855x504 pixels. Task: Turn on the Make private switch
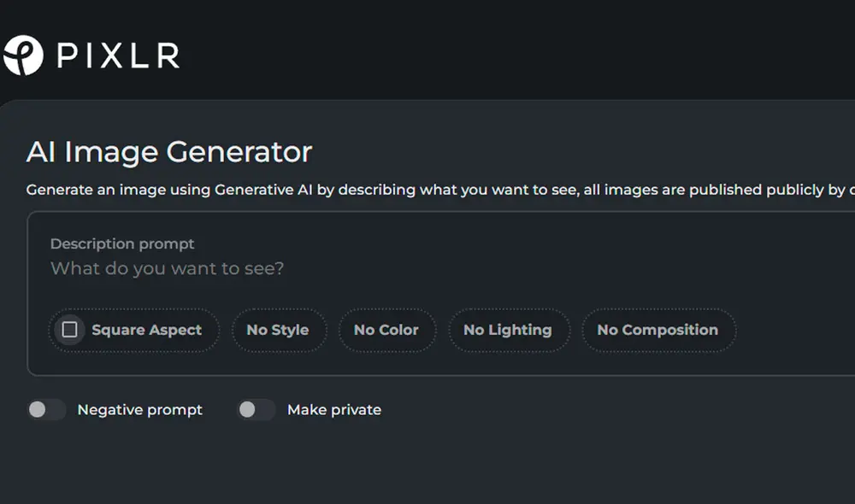coord(256,410)
